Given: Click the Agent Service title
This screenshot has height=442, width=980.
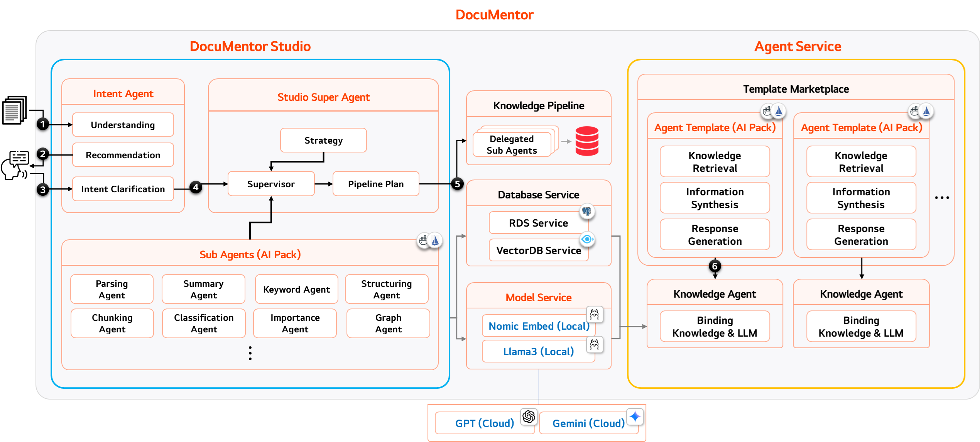Looking at the screenshot, I should pyautogui.click(x=798, y=46).
